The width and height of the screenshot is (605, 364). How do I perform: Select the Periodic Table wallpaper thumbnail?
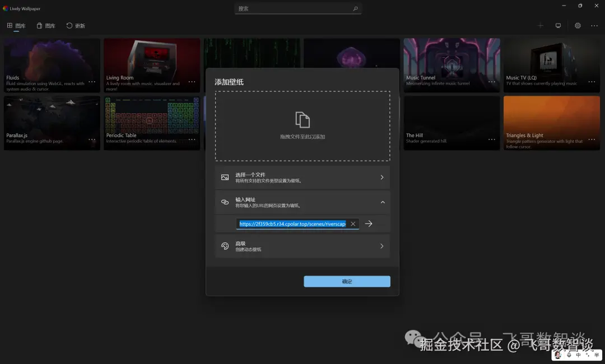click(x=152, y=123)
